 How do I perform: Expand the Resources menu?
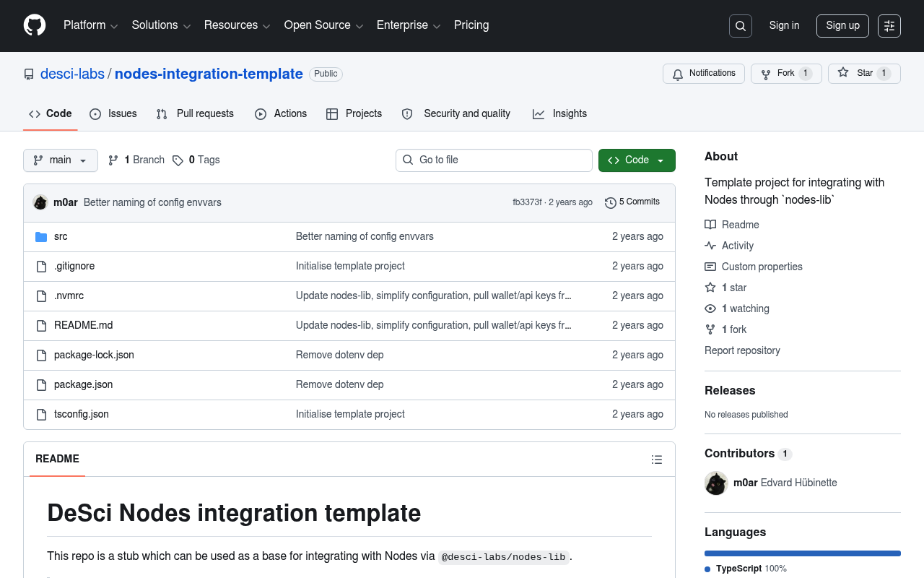[237, 25]
